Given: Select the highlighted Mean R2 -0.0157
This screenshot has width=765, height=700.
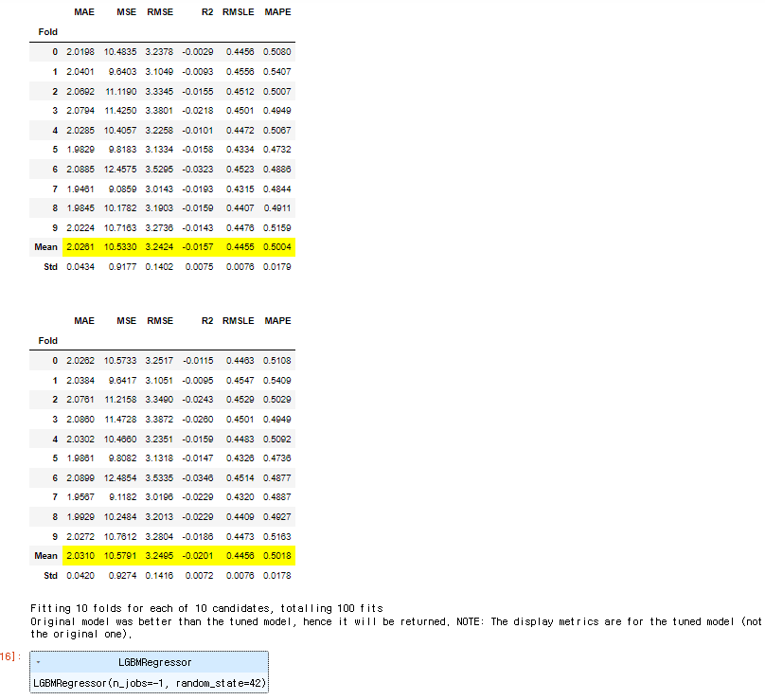Looking at the screenshot, I should [x=198, y=247].
